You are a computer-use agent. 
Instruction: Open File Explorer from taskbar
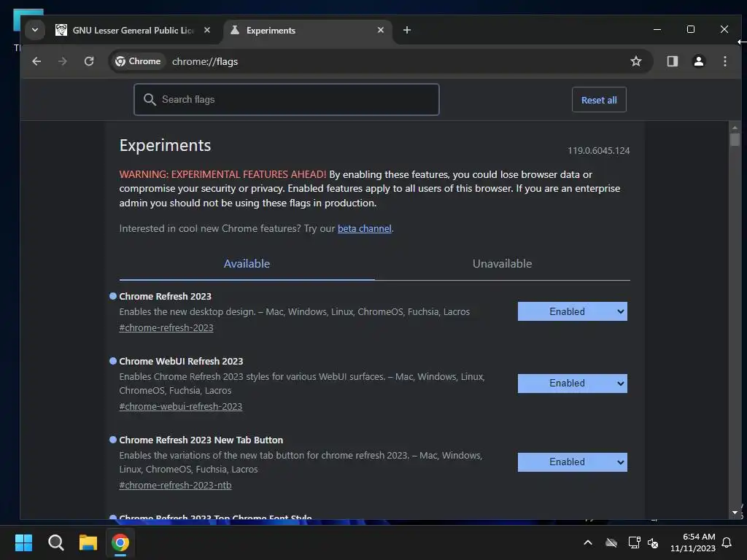(88, 542)
